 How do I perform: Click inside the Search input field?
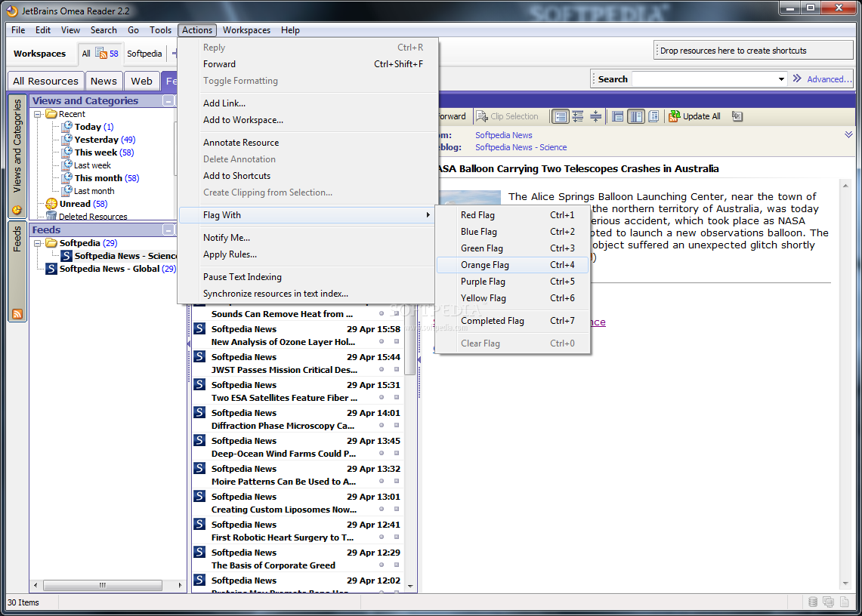703,79
